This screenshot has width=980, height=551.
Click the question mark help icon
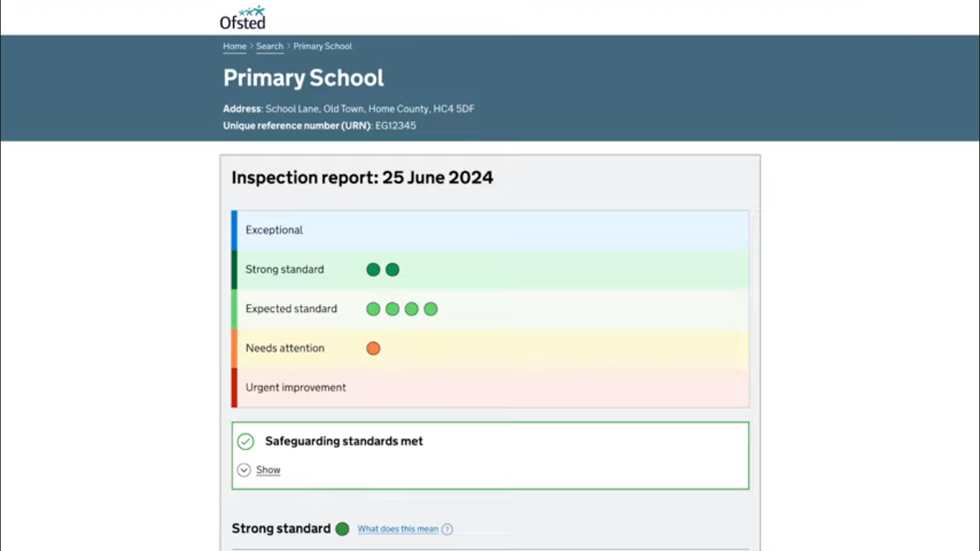(x=447, y=529)
